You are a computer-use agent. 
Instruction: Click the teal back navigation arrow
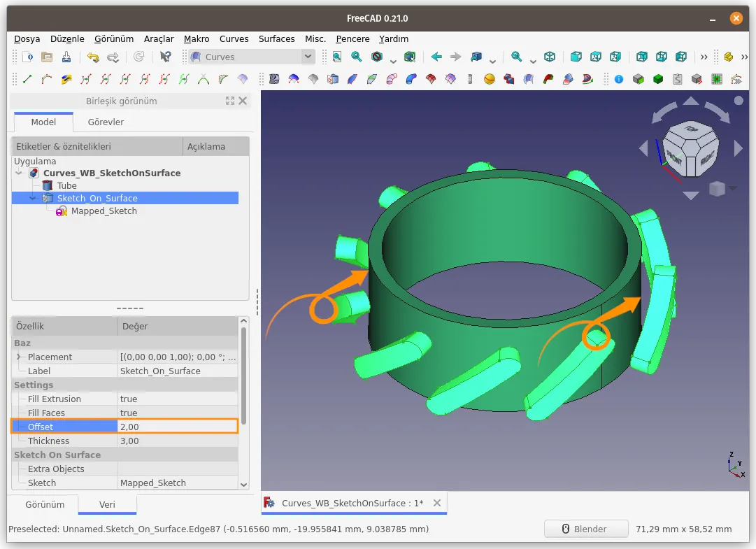point(436,57)
